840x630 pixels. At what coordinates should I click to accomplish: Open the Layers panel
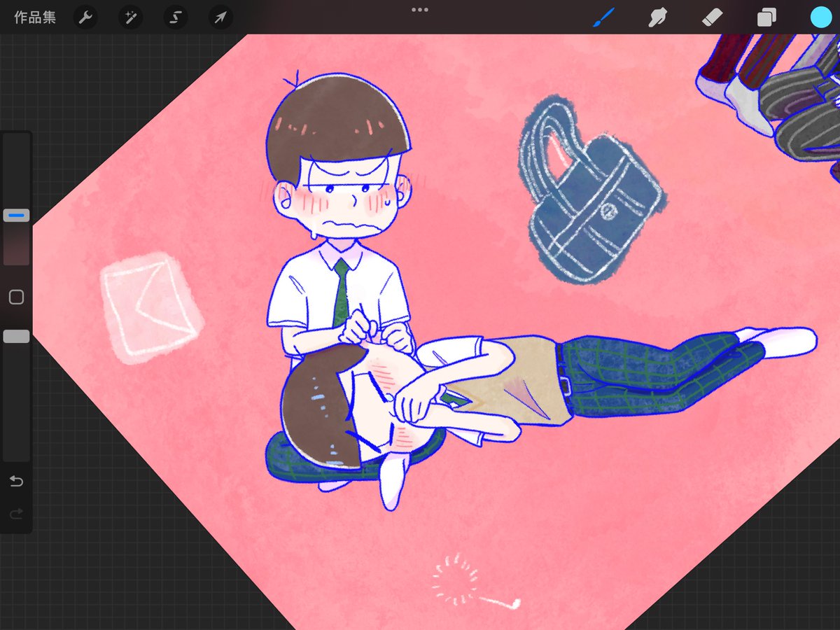[766, 17]
